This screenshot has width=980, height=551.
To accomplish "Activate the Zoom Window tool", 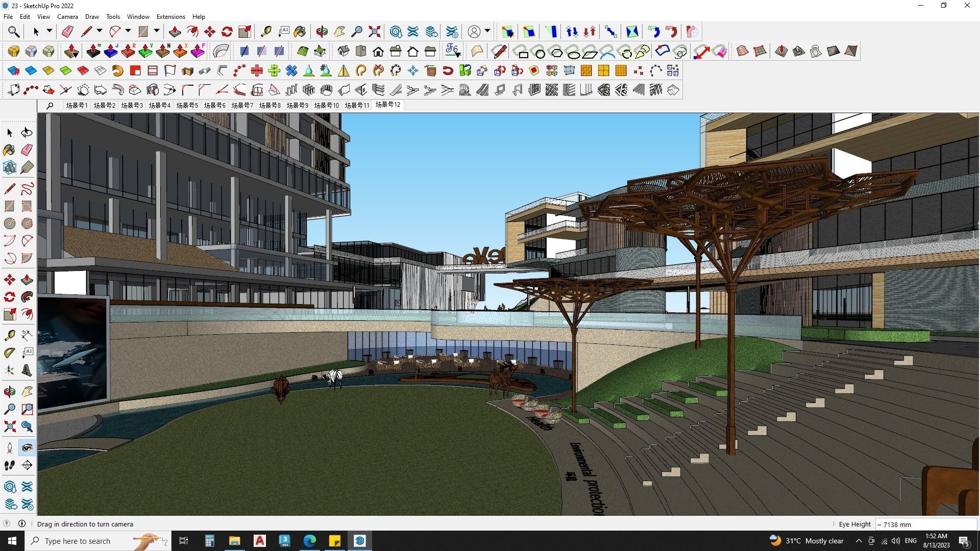I will tap(27, 409).
